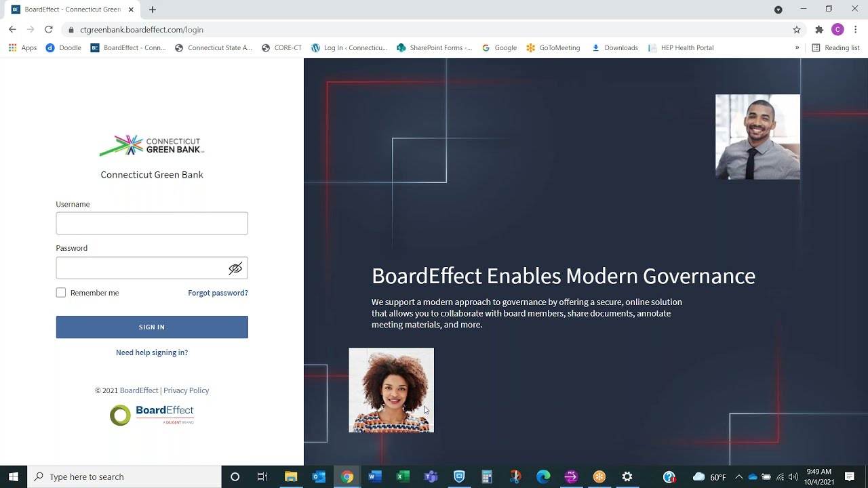Viewport: 868px width, 488px height.
Task: Open the Reading list
Action: [835, 48]
